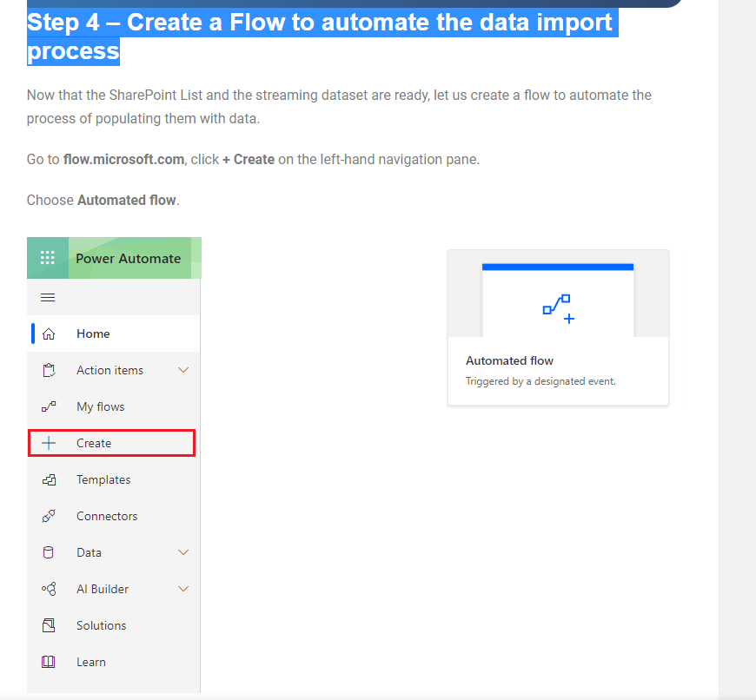
Task: Click the Create plus icon
Action: [49, 443]
